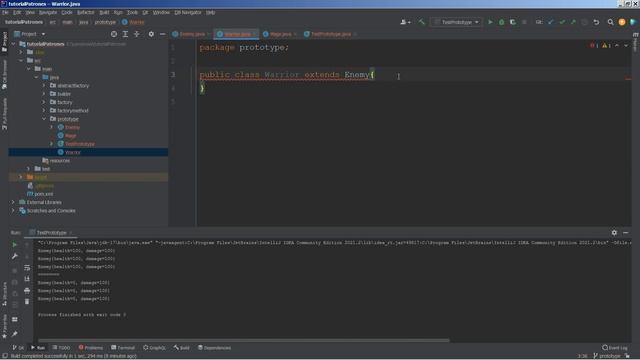
Task: Expand the test folder
Action: [x=29, y=169]
